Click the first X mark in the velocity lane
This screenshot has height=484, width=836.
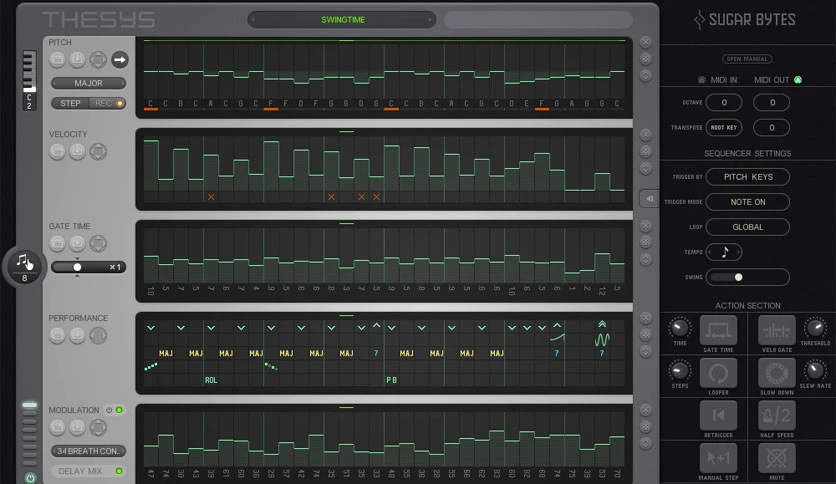tap(211, 197)
